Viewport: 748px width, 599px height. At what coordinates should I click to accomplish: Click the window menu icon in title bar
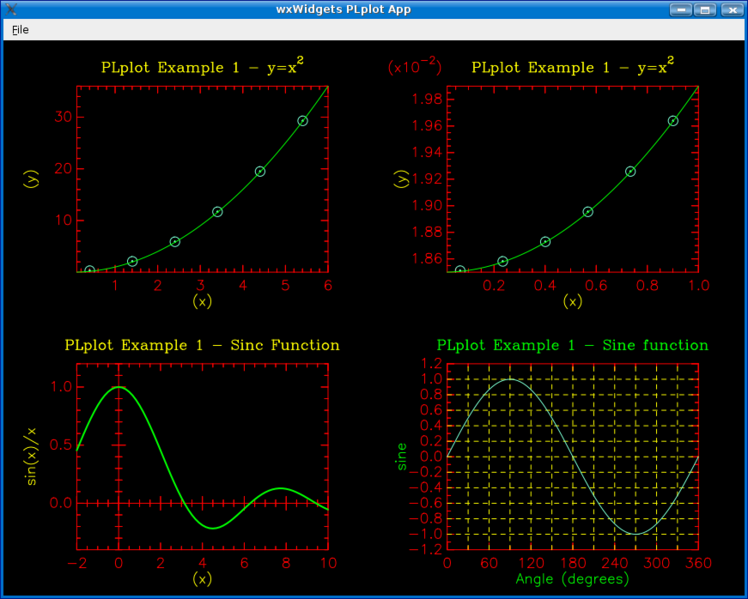coord(10,9)
